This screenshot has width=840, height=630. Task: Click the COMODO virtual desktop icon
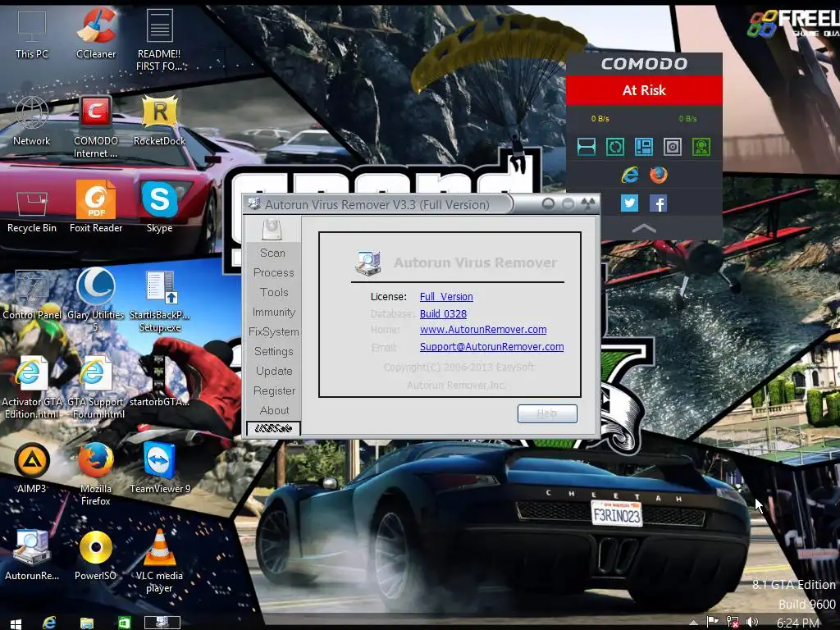click(643, 146)
